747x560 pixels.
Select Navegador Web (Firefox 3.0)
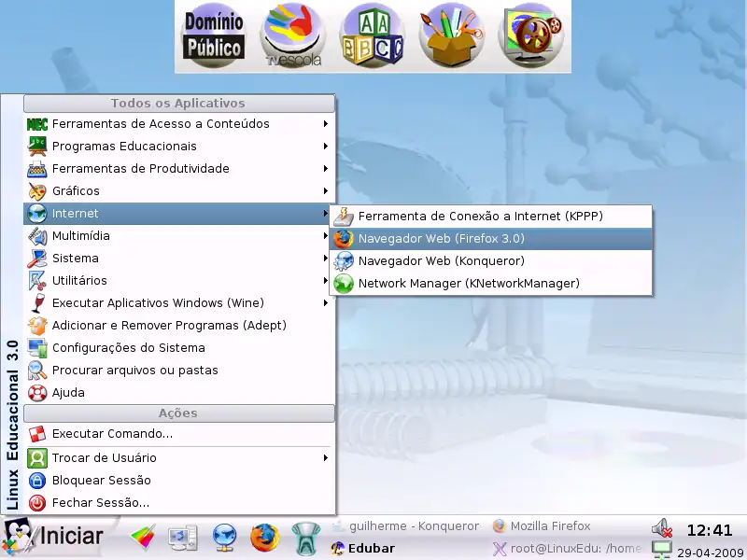pyautogui.click(x=441, y=238)
